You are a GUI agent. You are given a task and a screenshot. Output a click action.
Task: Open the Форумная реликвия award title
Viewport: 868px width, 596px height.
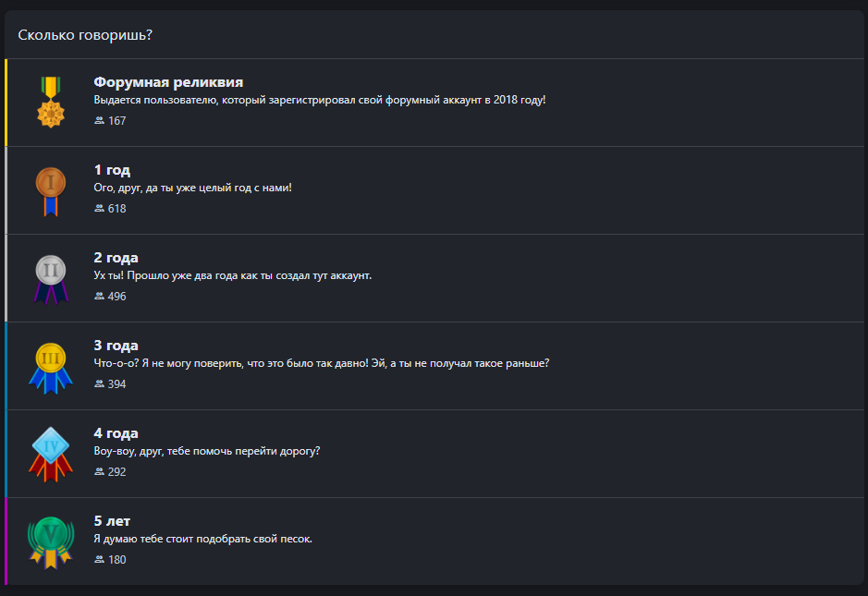pos(168,82)
